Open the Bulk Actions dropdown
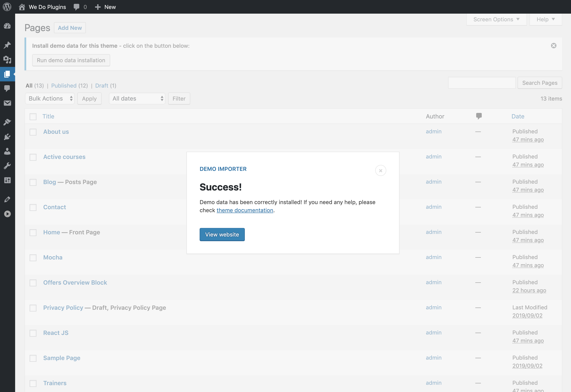 (50, 98)
